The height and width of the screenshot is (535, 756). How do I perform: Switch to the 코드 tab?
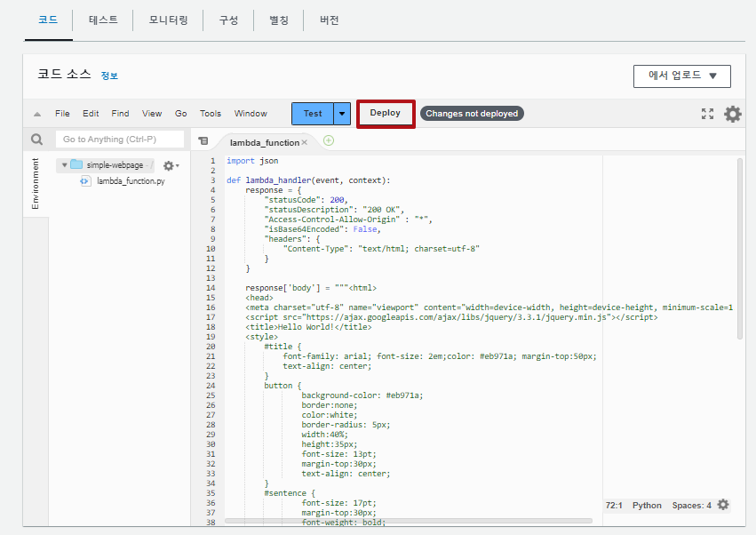pos(48,20)
